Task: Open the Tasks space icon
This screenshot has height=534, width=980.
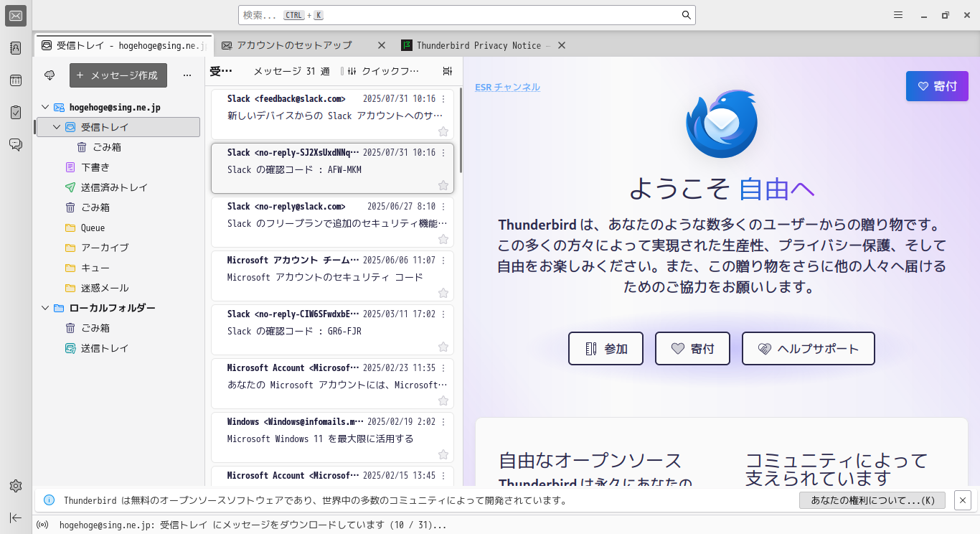Action: 16,112
